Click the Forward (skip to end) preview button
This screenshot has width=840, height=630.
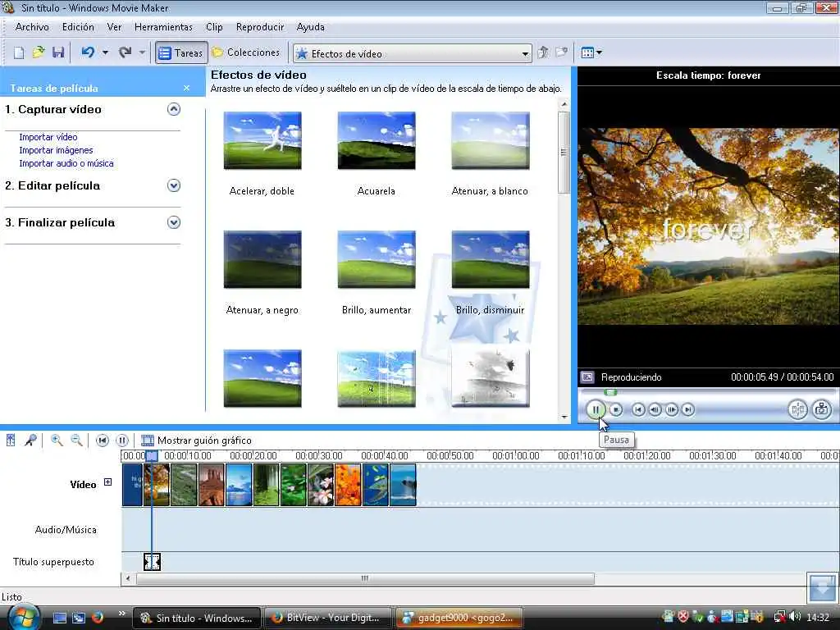click(x=688, y=410)
